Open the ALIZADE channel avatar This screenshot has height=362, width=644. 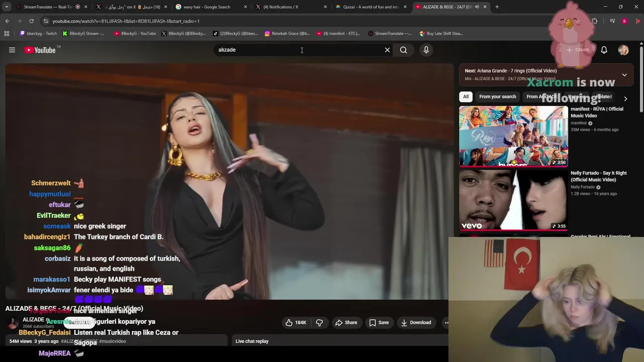coord(14,323)
